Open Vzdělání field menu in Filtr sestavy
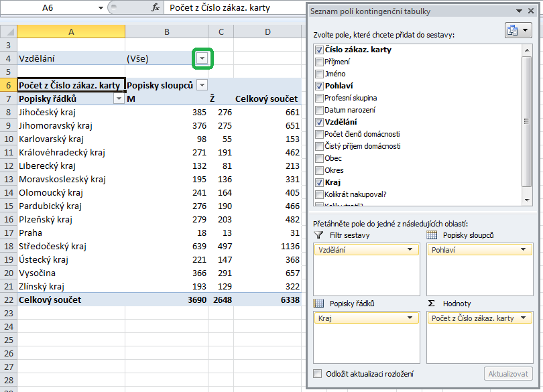The image size is (543, 392). point(410,249)
